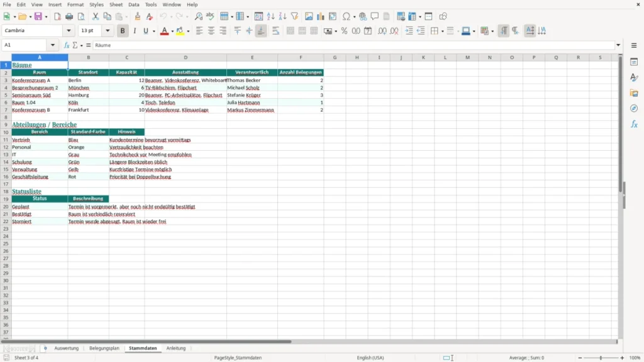Open the Data menu
644x362 pixels.
133,4
